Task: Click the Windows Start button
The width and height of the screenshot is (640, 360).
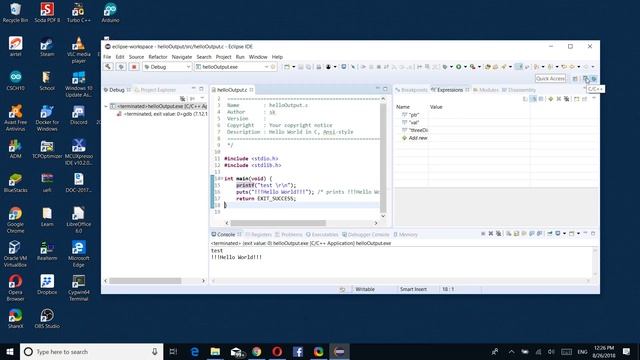Action: [x=10, y=351]
